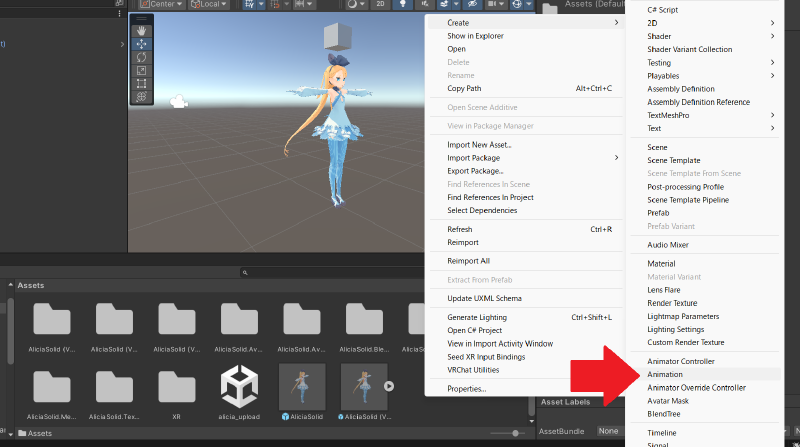The height and width of the screenshot is (447, 800).
Task: Select the Move tool in scene toolbar
Action: coord(141,44)
